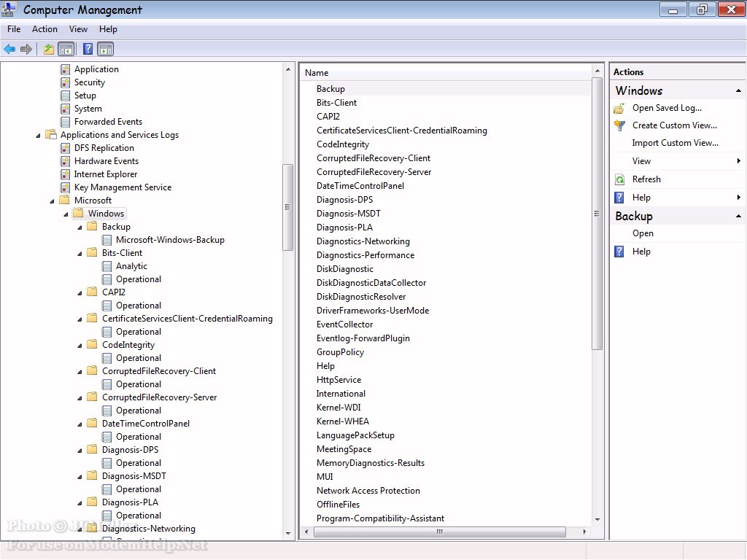Viewport: 747px width, 560px height.
Task: Collapse the Microsoft tree node
Action: tap(52, 201)
